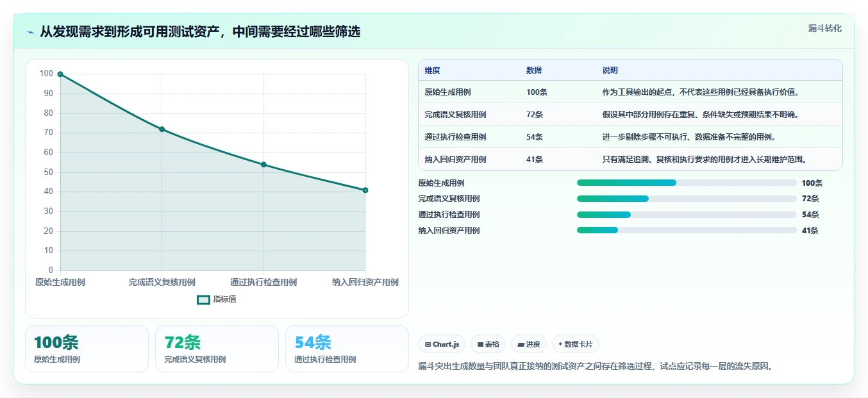The height and width of the screenshot is (398, 868).
Task: Click the y-axis label 0
Action: tap(51, 270)
